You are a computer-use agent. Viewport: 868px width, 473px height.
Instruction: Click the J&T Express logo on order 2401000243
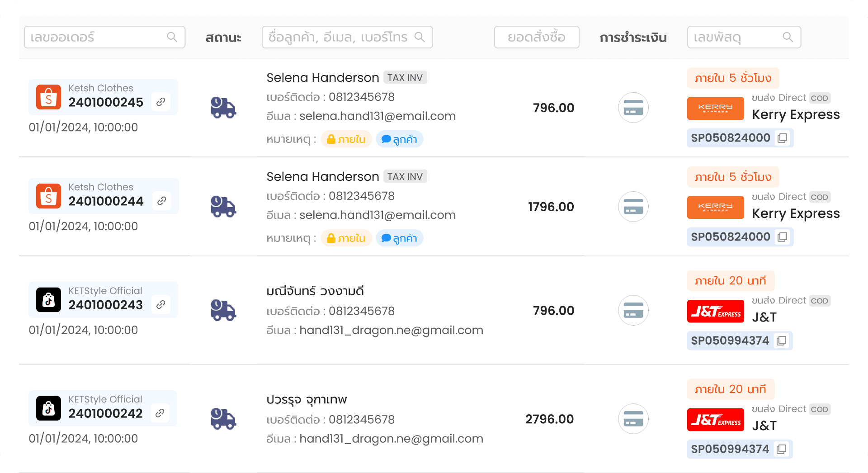(715, 311)
